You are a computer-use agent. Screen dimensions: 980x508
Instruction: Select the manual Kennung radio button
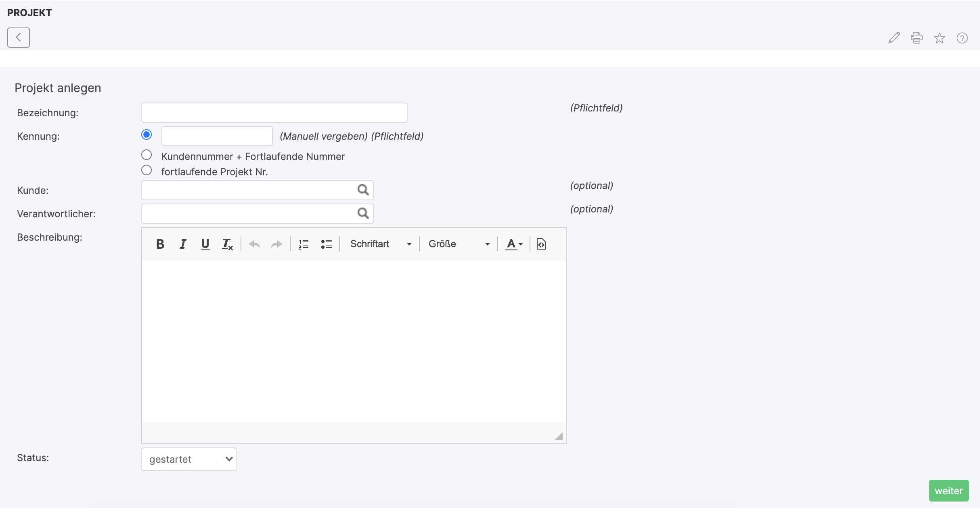click(147, 134)
